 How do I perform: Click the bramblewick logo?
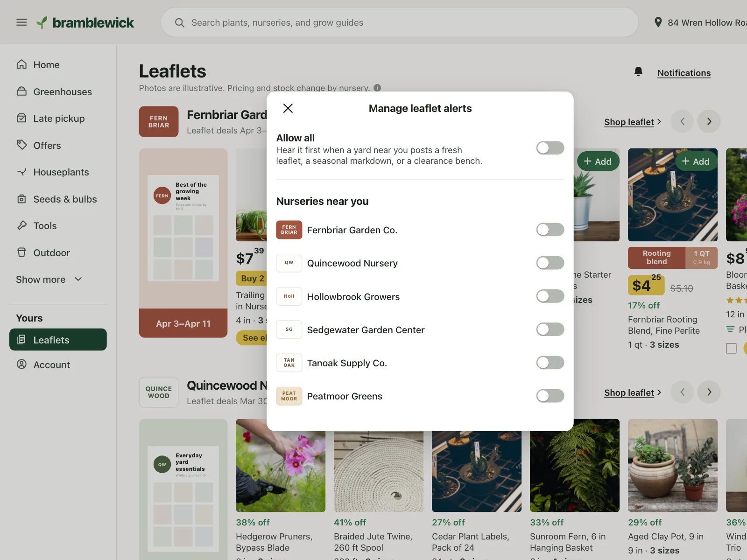[85, 22]
